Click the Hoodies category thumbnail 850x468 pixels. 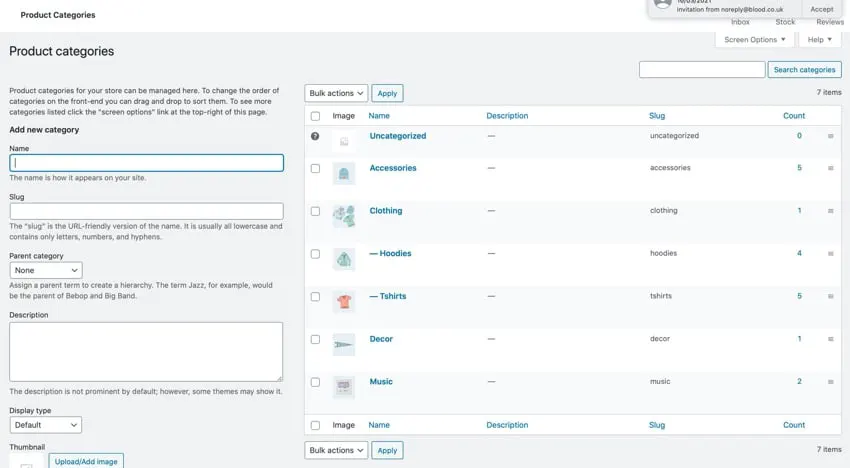[344, 259]
